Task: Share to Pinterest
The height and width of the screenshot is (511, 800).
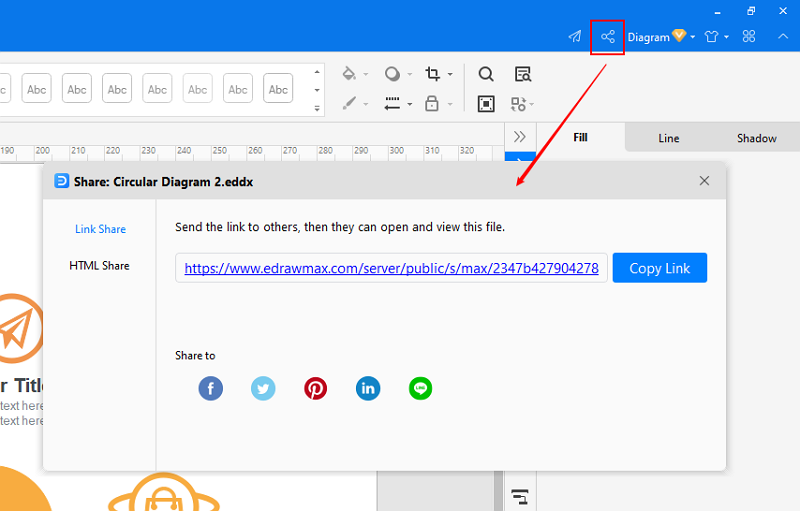Action: point(316,389)
